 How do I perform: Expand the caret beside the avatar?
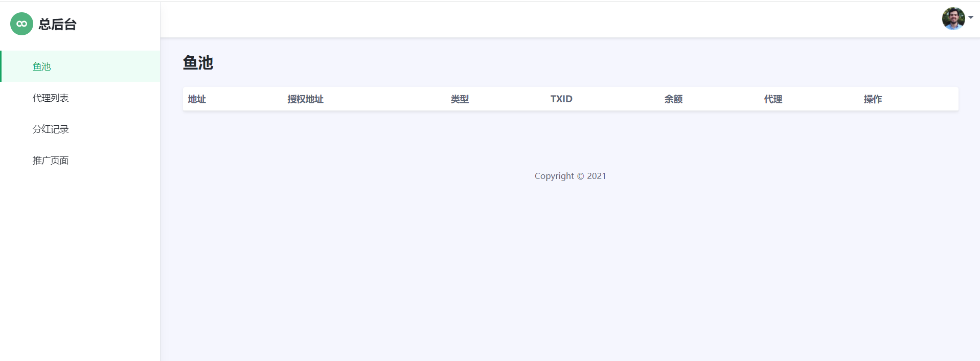coord(971,17)
